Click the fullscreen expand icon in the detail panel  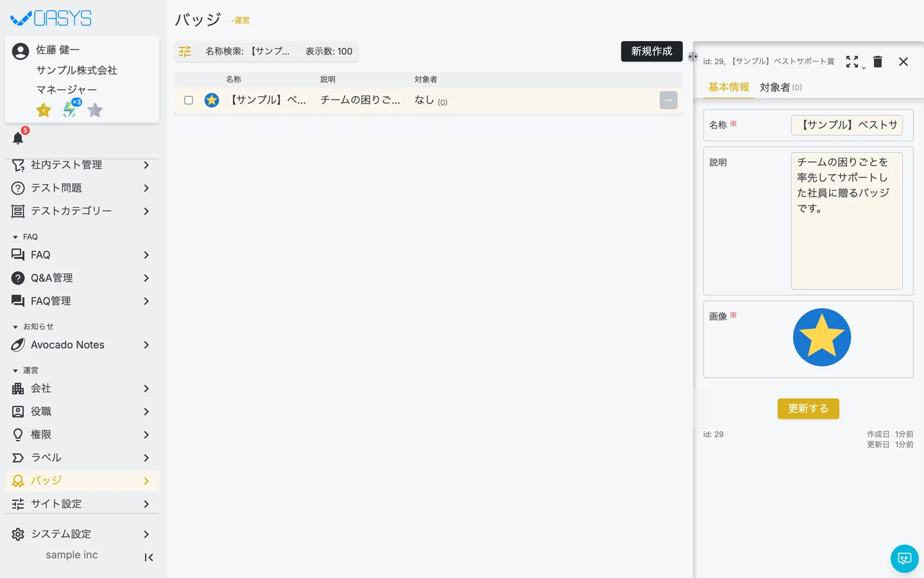pyautogui.click(x=852, y=62)
